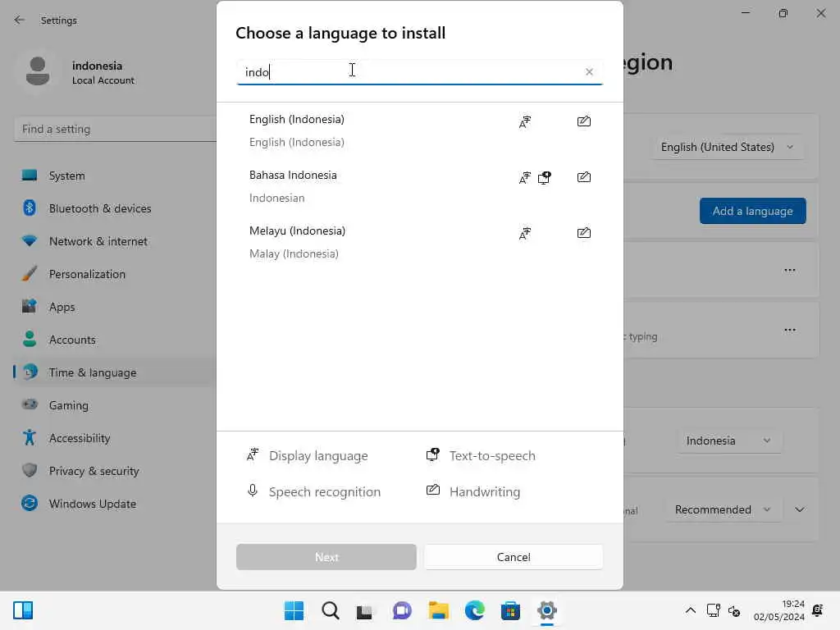
Task: Click the network icon in system tray
Action: point(713,610)
